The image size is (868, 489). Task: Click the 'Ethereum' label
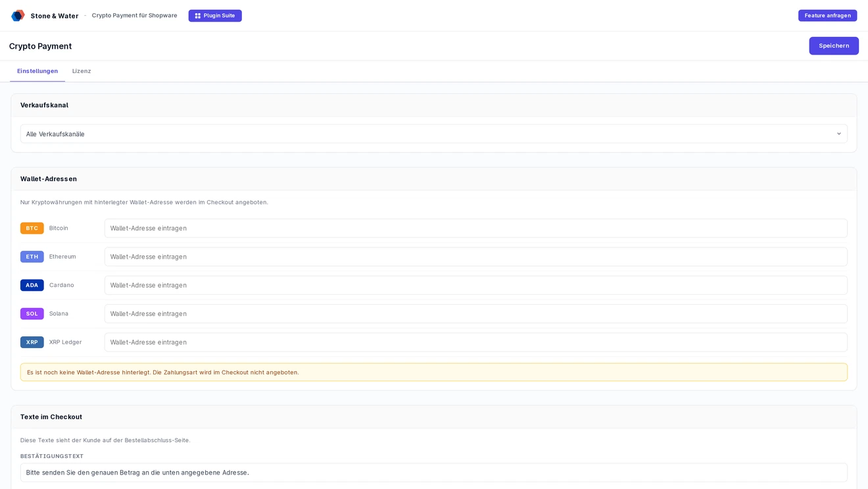(x=62, y=257)
